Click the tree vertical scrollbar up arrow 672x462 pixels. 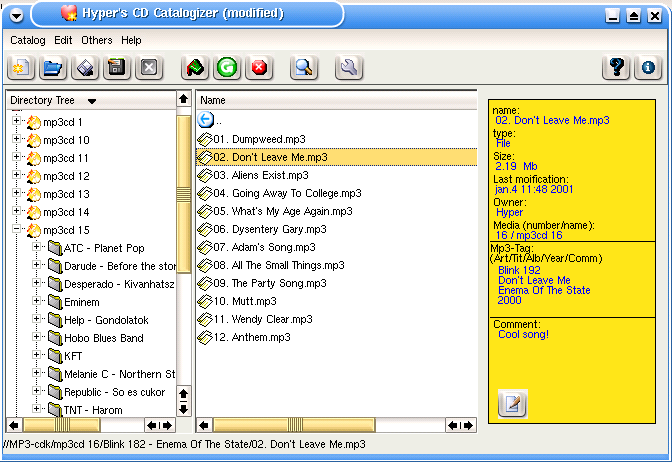click(x=183, y=99)
